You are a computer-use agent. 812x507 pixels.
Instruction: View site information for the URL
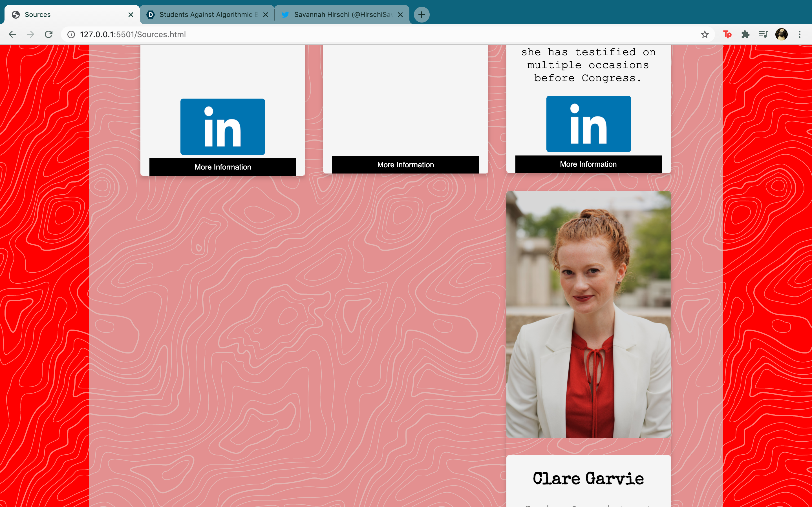pyautogui.click(x=71, y=34)
